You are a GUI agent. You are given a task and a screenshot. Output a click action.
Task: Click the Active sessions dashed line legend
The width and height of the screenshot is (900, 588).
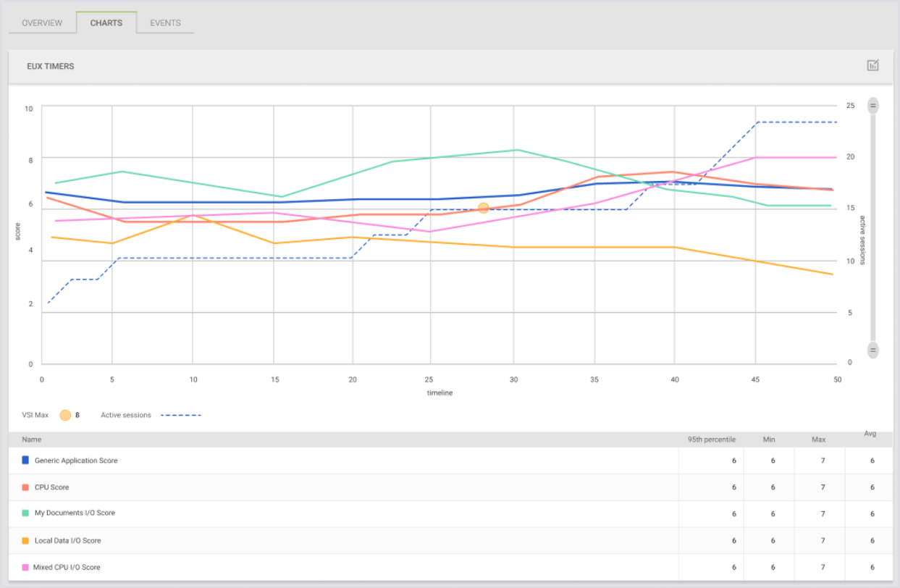click(x=180, y=416)
